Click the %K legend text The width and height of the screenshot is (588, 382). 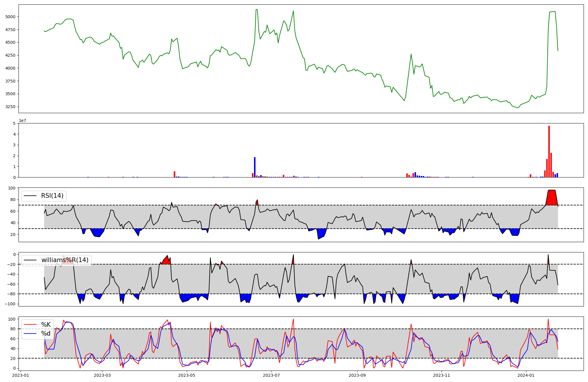pos(46,325)
